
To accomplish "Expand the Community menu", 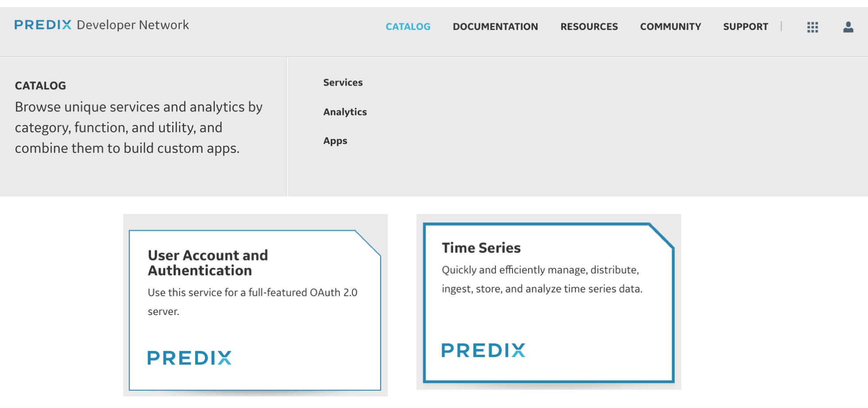I will (x=670, y=27).
